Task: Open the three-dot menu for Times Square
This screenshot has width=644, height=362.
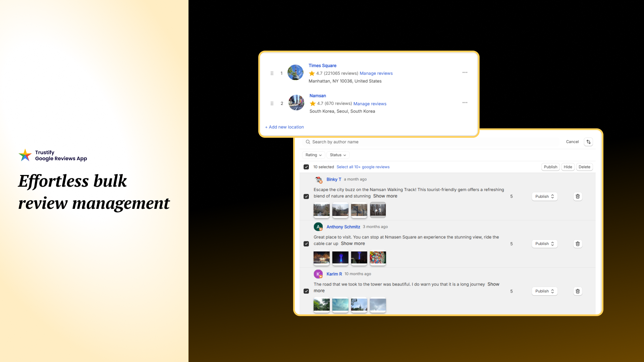Action: click(465, 72)
